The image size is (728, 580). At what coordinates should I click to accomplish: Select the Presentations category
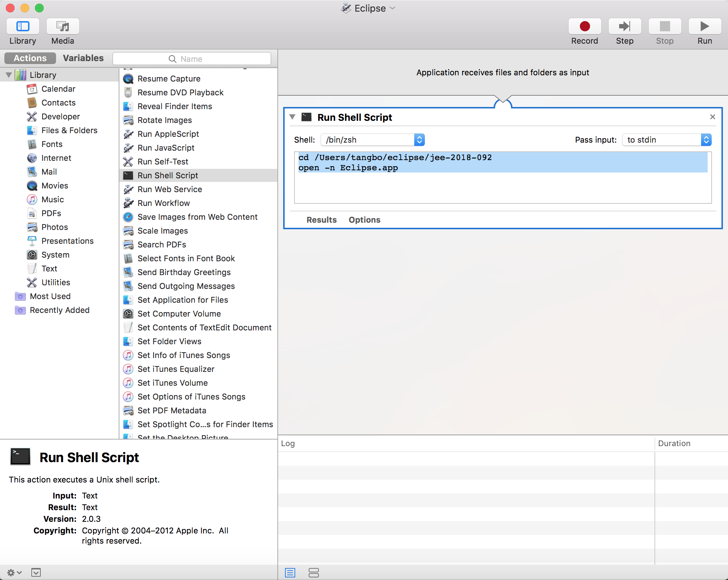[x=67, y=241]
